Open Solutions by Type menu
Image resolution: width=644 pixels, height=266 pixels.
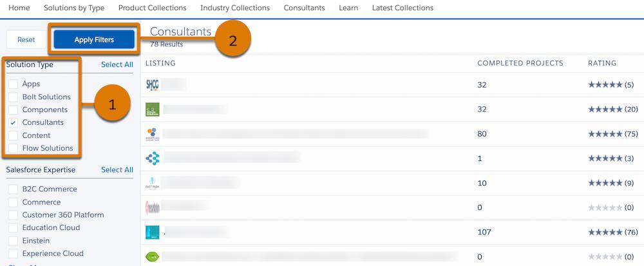pos(74,8)
